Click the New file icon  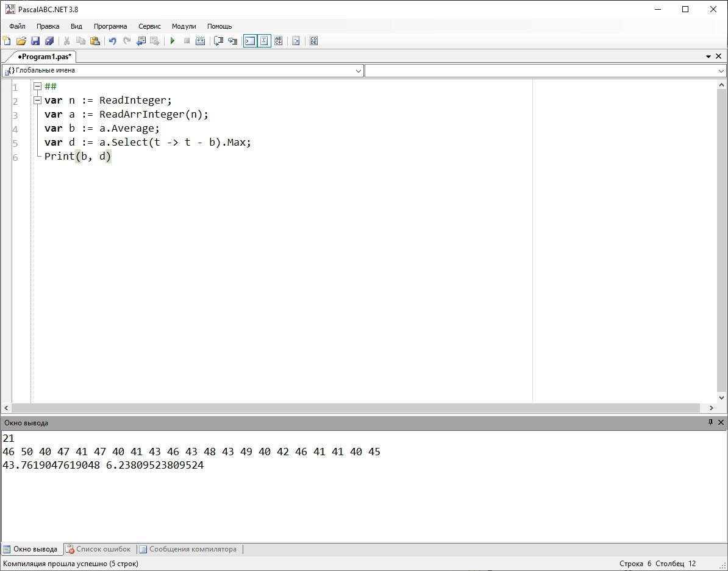click(7, 41)
